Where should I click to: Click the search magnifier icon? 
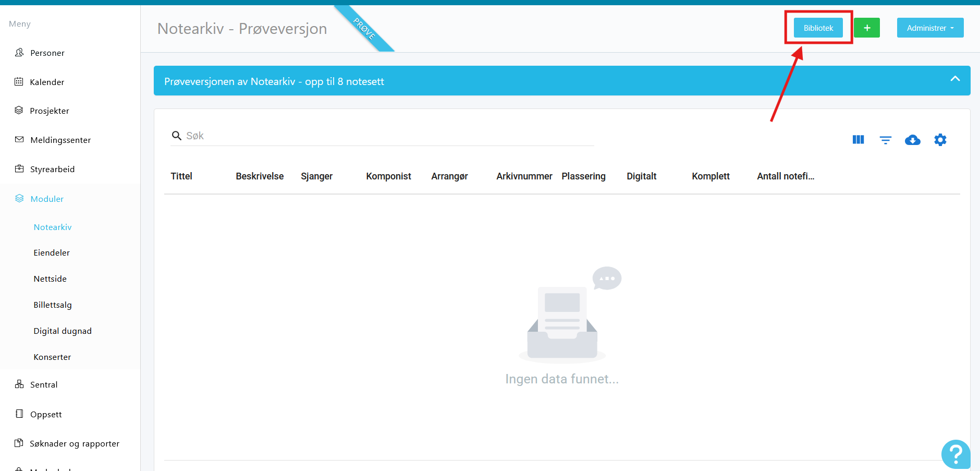(177, 136)
